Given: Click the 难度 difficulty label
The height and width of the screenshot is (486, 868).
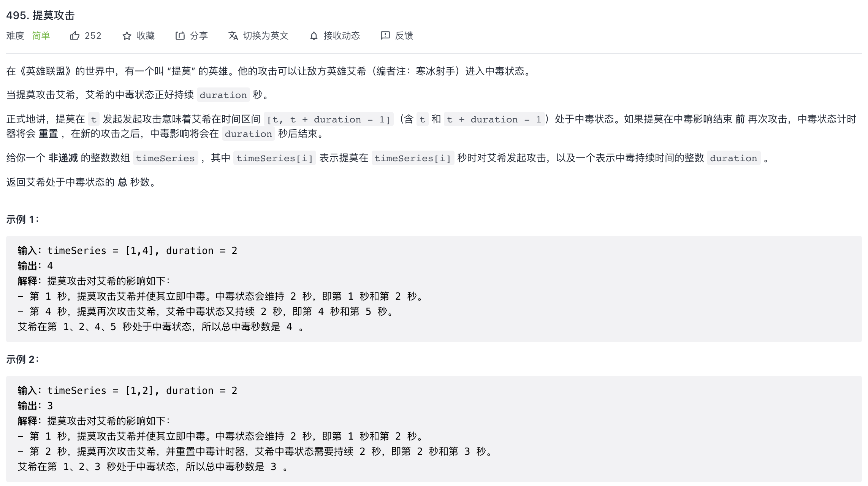Looking at the screenshot, I should [15, 36].
